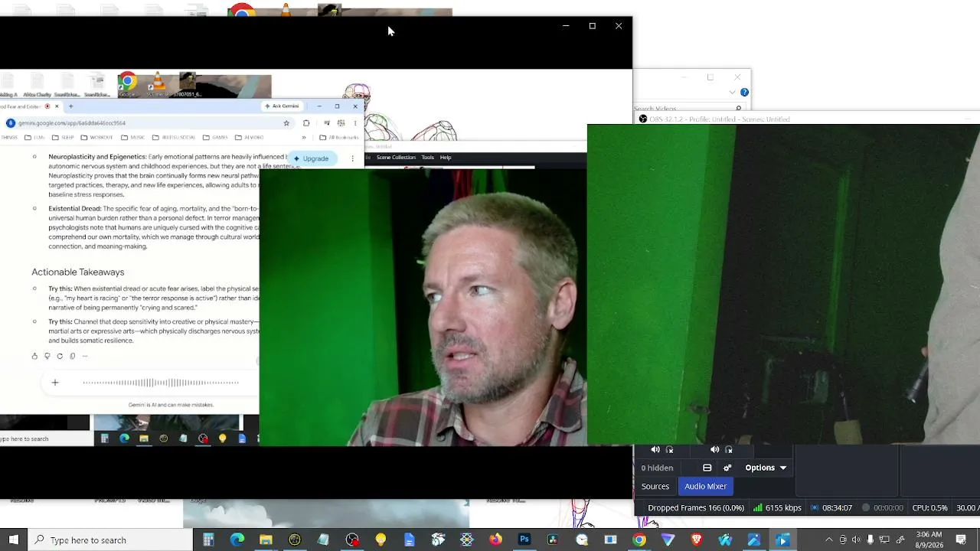
Task: Open the purple triangle VPN icon on the main taskbar
Action: point(668,540)
